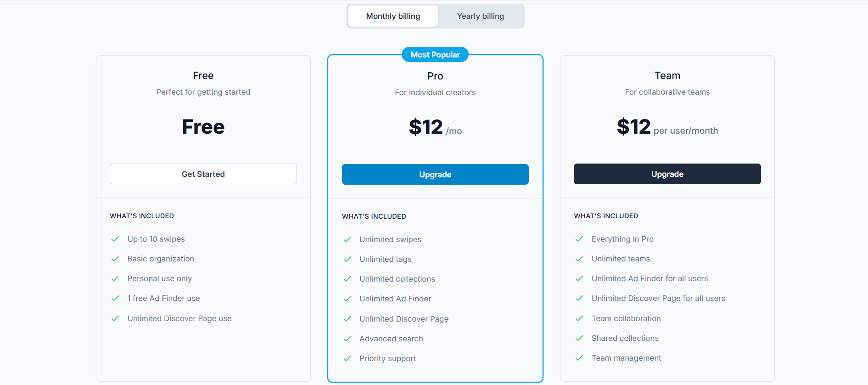Click the checkmark beside 1 free Ad Finder use
The height and width of the screenshot is (385, 868).
click(115, 298)
